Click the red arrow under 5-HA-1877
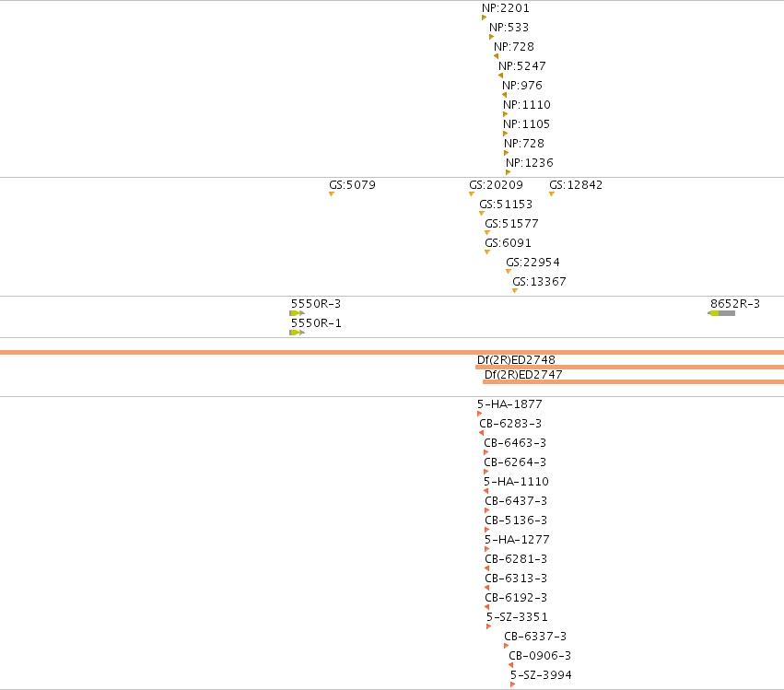The width and height of the screenshot is (784, 690). pos(479,414)
